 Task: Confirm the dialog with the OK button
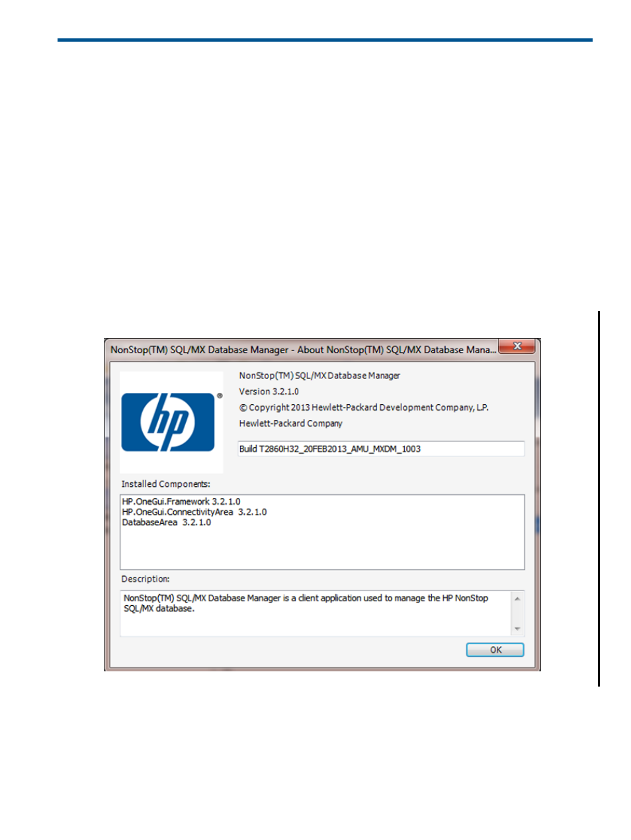[495, 650]
